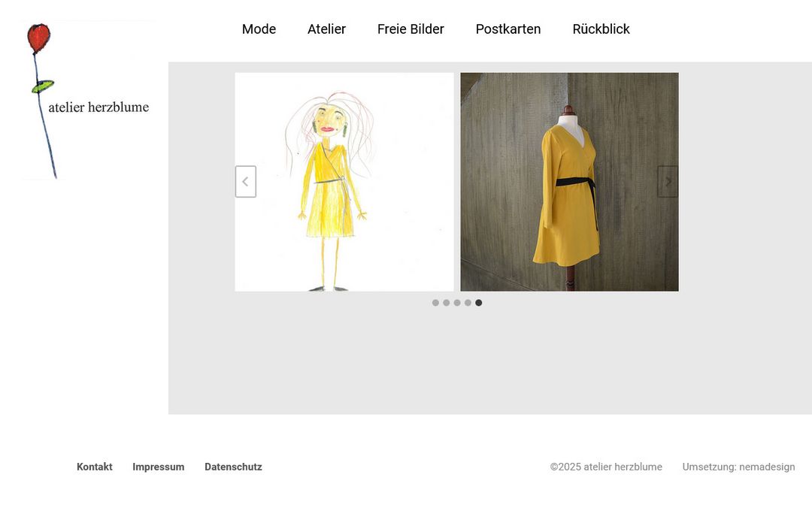This screenshot has width=812, height=514.
Task: Select the second carousel pagination dot
Action: pos(446,302)
